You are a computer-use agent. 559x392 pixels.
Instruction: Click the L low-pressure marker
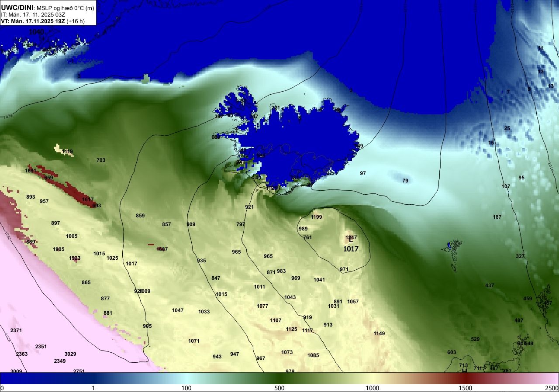click(351, 240)
